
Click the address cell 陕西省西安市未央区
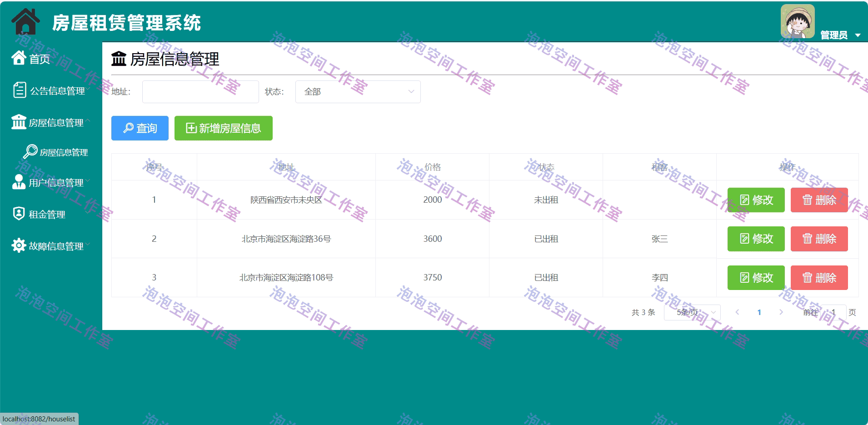click(x=286, y=200)
